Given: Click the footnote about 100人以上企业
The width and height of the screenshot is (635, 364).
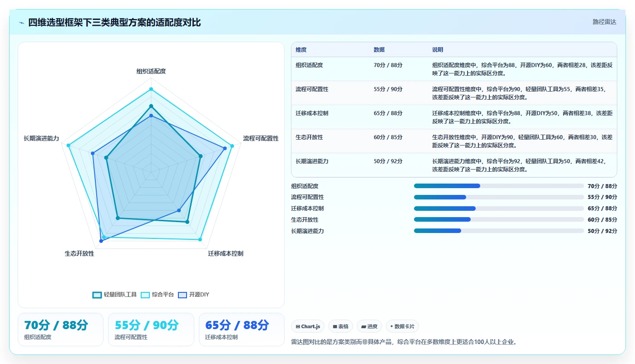Looking at the screenshot, I should point(404,342).
